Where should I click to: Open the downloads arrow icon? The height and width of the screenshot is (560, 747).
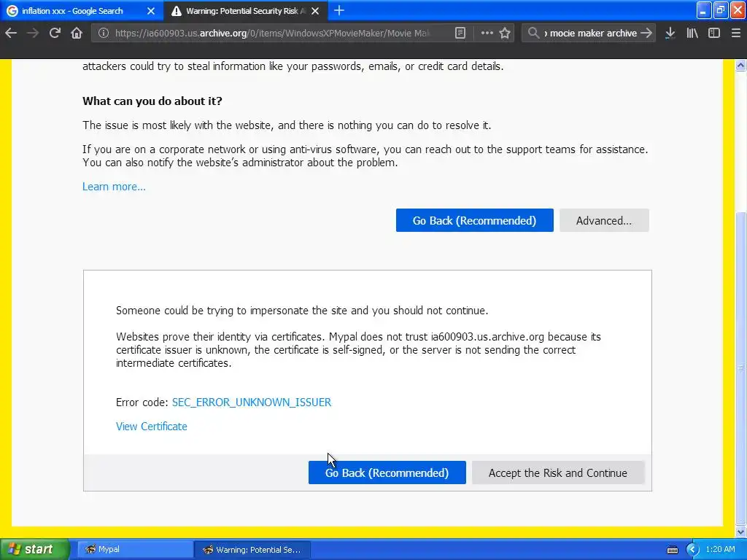tap(670, 33)
